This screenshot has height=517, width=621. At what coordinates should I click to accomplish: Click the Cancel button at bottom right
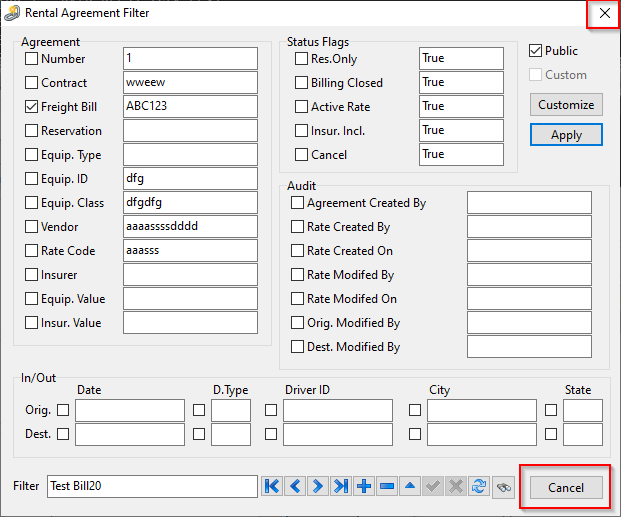point(565,487)
